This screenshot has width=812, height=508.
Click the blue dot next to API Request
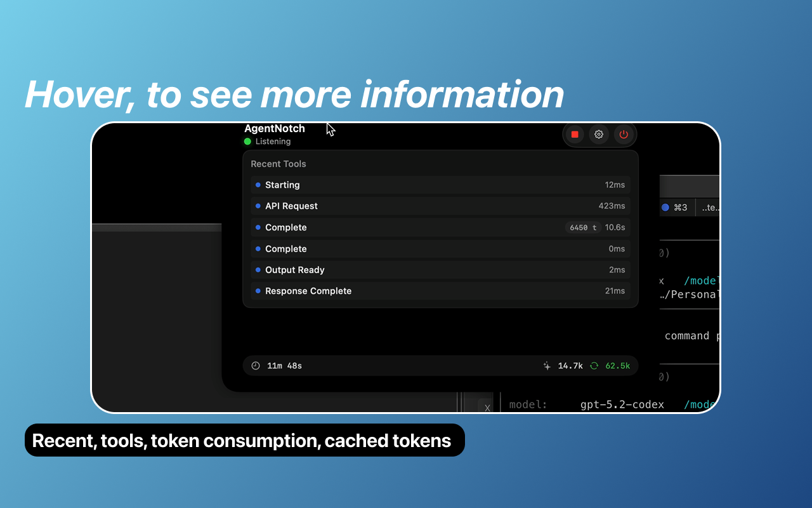click(x=258, y=206)
